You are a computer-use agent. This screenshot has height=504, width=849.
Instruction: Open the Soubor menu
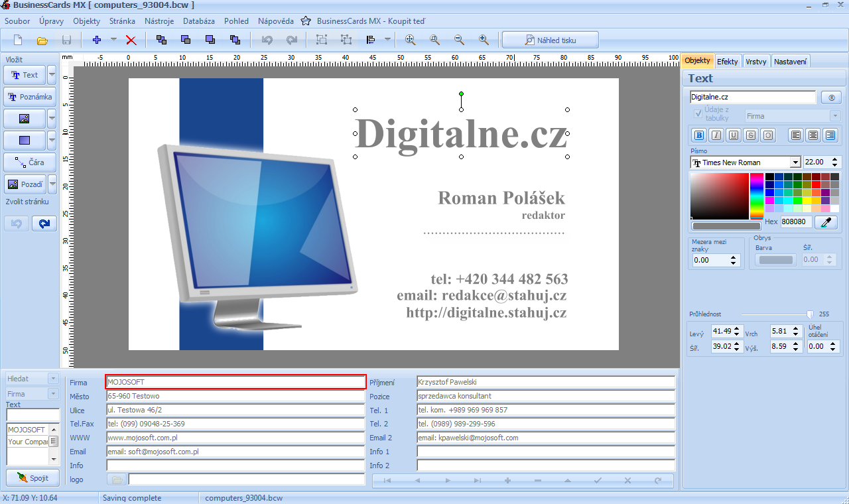[17, 21]
